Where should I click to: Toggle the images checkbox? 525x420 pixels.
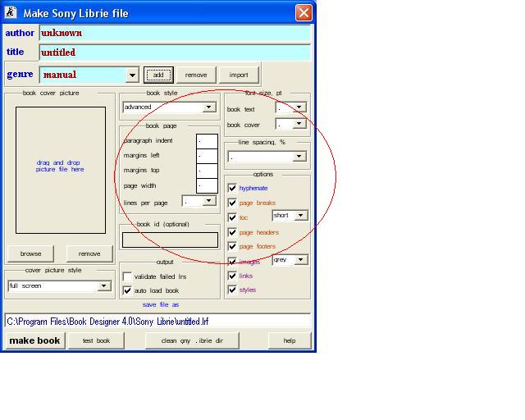[x=232, y=261]
